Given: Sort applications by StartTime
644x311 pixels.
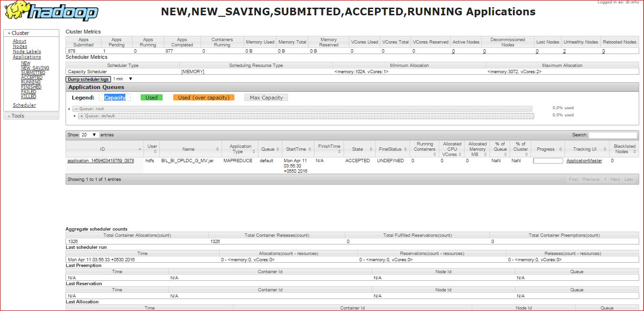Looking at the screenshot, I should point(297,149).
